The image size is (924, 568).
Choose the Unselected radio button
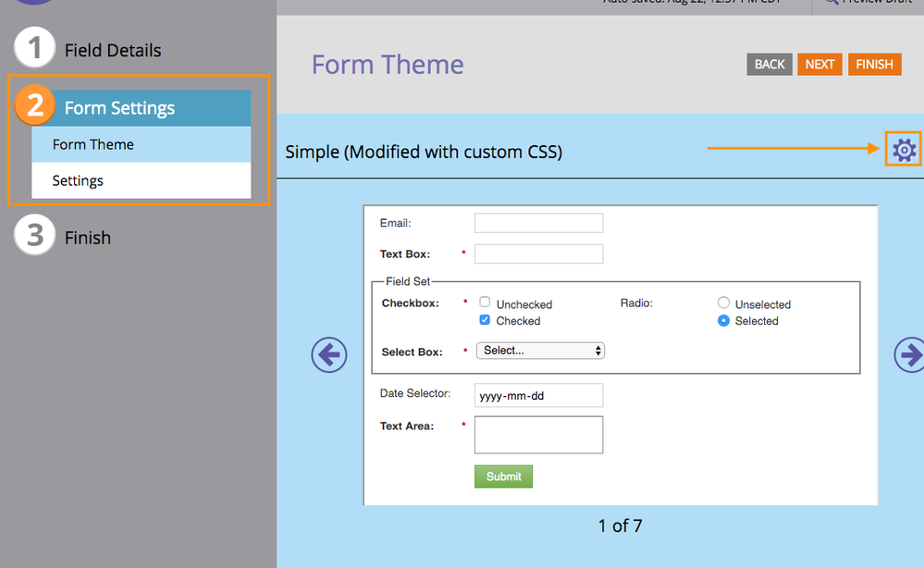click(724, 303)
